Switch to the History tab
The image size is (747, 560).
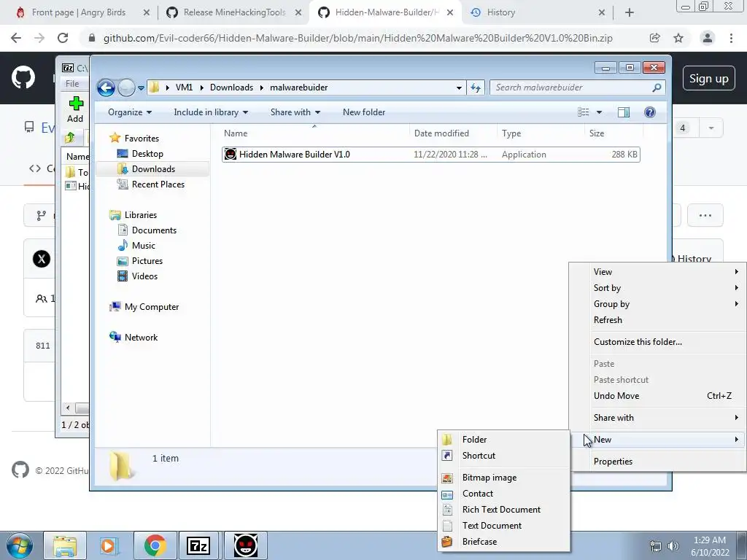(x=538, y=12)
